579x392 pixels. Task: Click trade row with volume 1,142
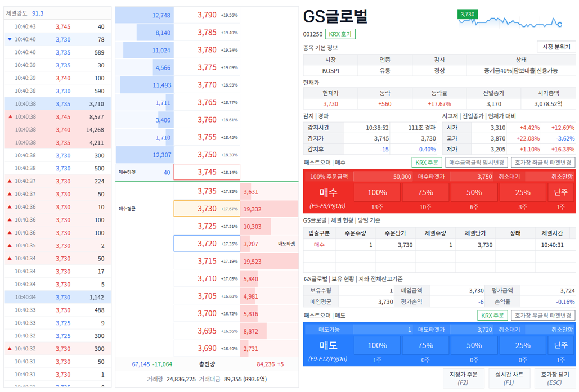(57, 297)
